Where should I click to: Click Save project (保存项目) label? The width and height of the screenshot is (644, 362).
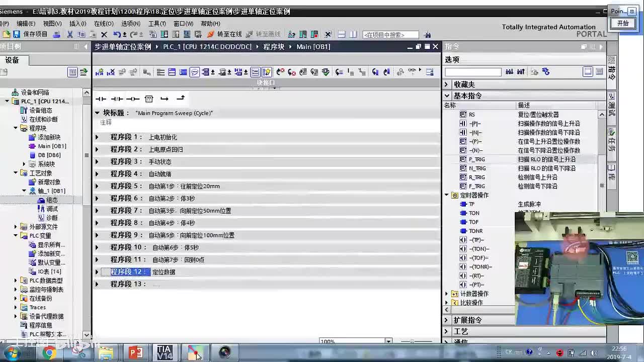click(35, 34)
